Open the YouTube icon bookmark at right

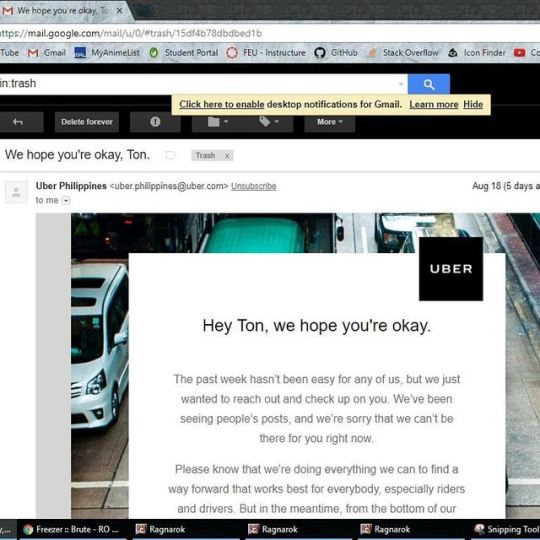click(x=519, y=53)
